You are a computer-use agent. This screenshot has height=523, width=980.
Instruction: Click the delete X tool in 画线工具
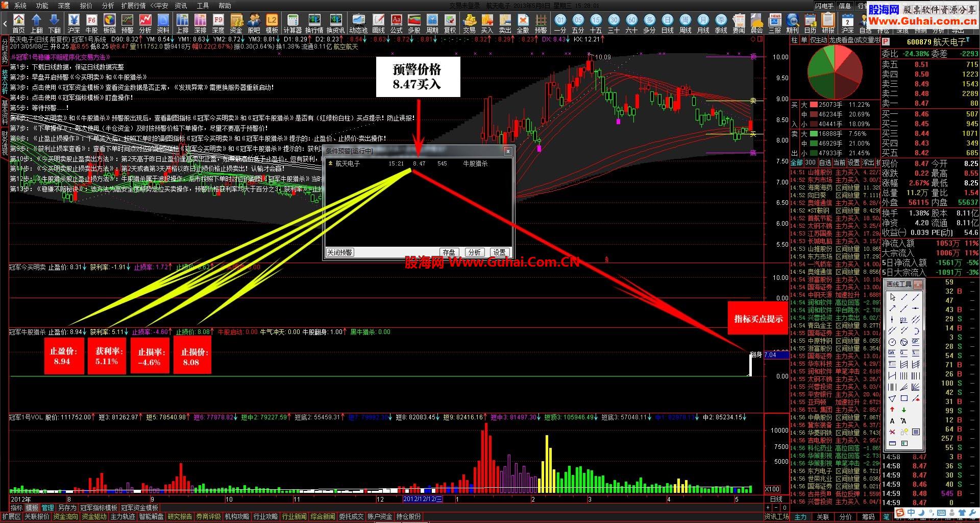click(x=892, y=432)
